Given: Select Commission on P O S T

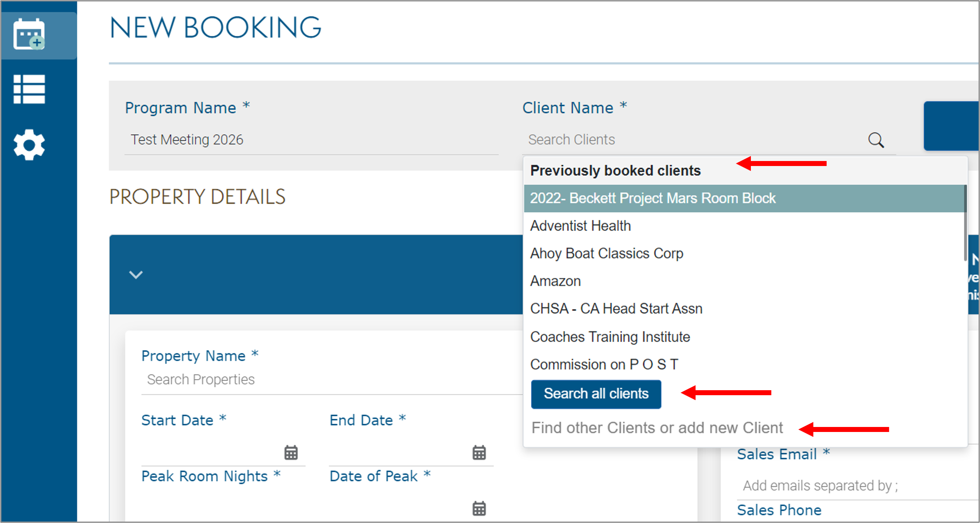Looking at the screenshot, I should pyautogui.click(x=604, y=364).
